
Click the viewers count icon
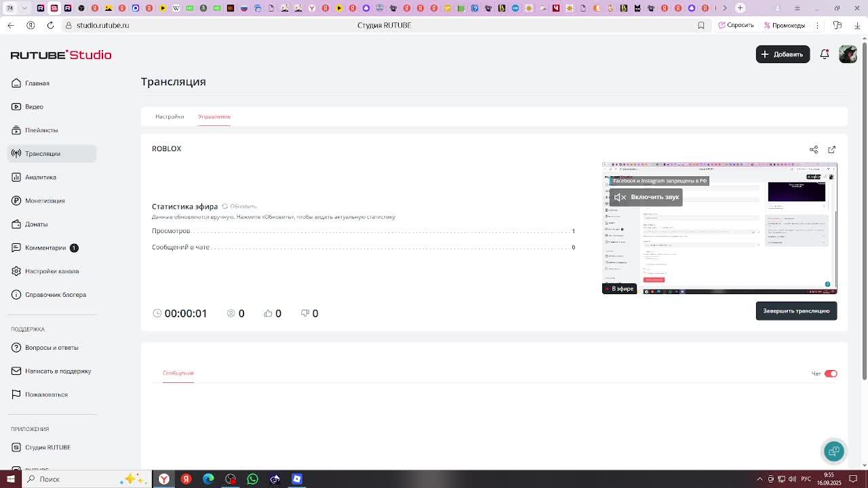pyautogui.click(x=231, y=313)
